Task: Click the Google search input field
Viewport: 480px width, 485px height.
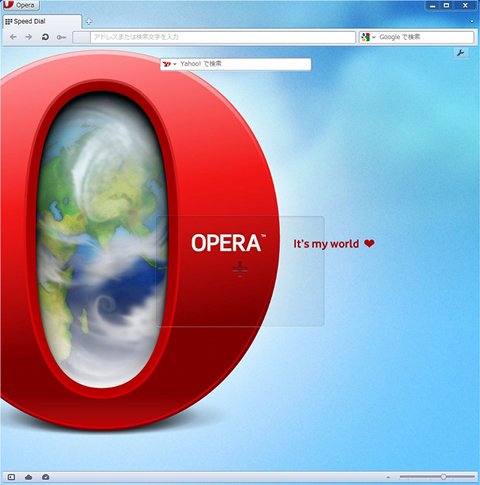Action: click(x=425, y=37)
